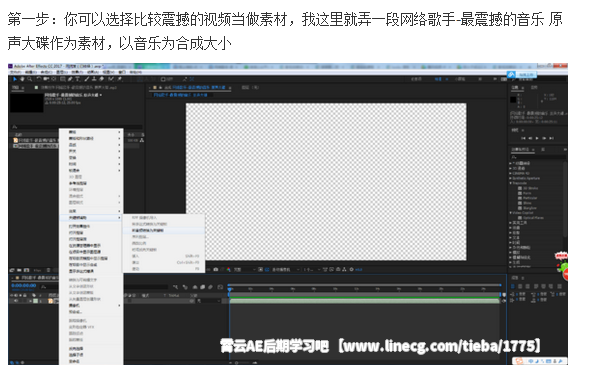This screenshot has width=591, height=365.
Task: Select the Roto Brush tool
Action: [111, 79]
